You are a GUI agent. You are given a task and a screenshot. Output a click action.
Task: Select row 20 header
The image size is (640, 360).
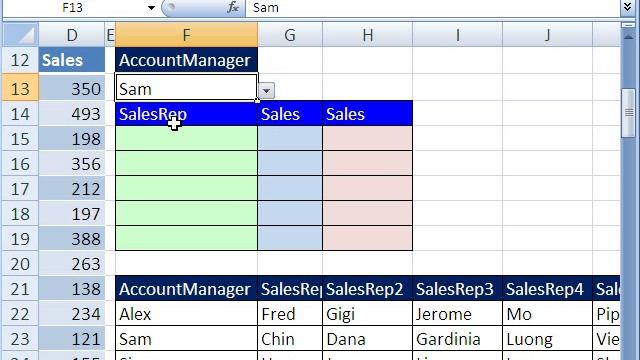pyautogui.click(x=20, y=264)
